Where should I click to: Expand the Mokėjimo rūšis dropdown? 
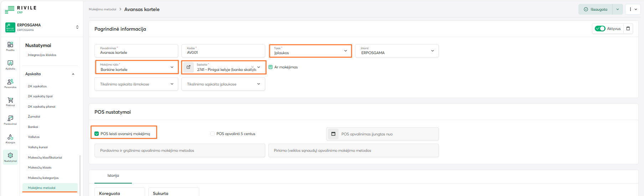(x=137, y=67)
